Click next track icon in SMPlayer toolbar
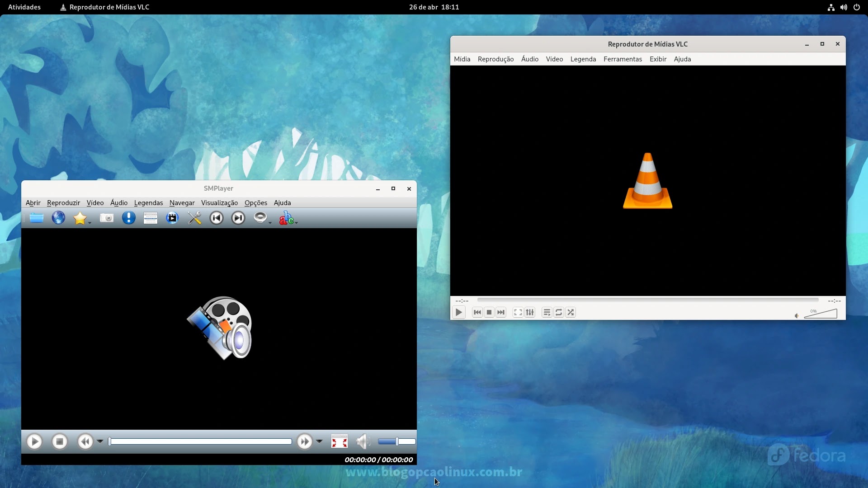The height and width of the screenshot is (488, 868). tap(238, 218)
